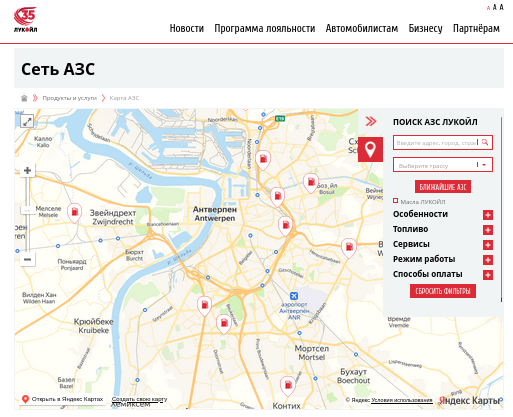
Task: Click the magnifier search icon
Action: tap(485, 142)
